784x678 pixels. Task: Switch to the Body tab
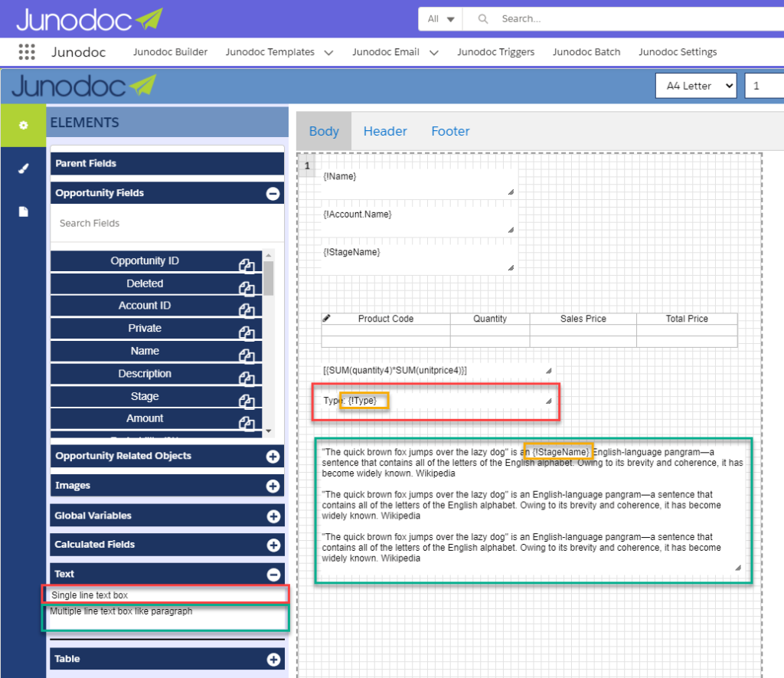[x=324, y=131]
